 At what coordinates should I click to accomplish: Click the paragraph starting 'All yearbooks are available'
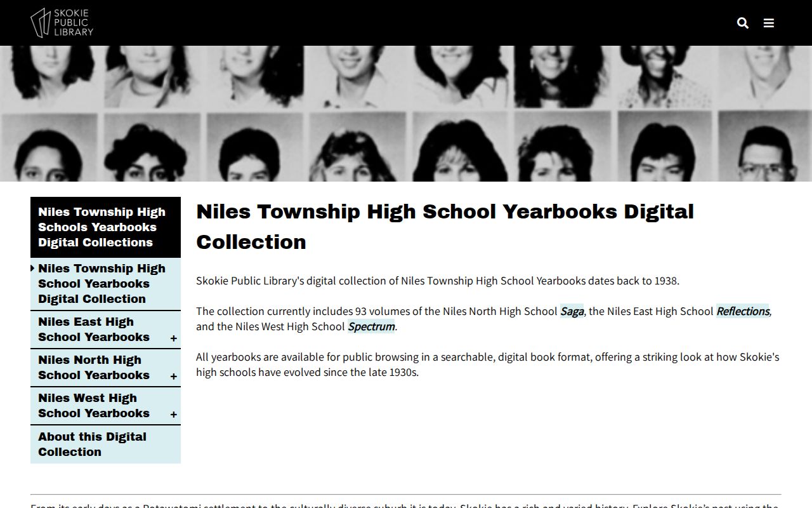click(488, 364)
